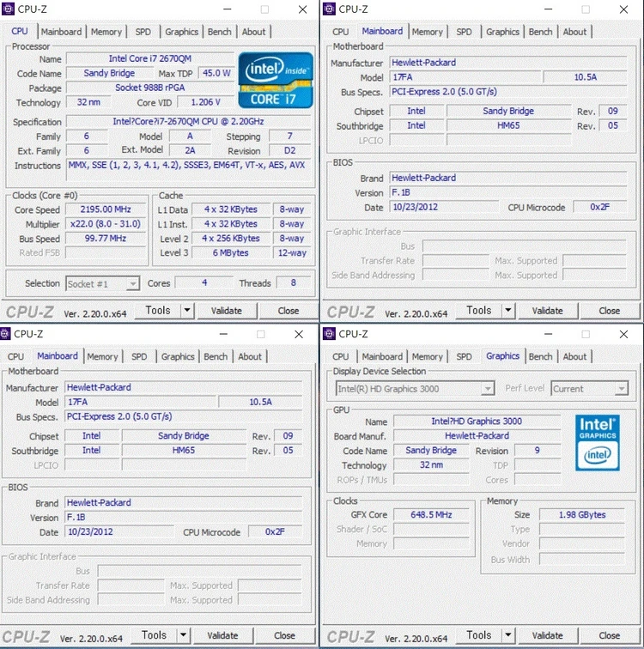Click Validate in the CPU tab window
Screen dimensions: 644x649
[227, 311]
